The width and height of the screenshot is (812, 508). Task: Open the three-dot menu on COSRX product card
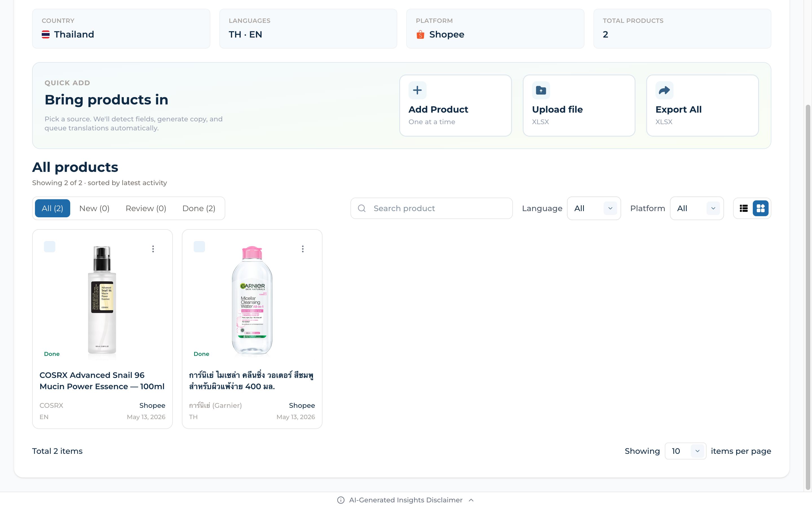tap(153, 249)
